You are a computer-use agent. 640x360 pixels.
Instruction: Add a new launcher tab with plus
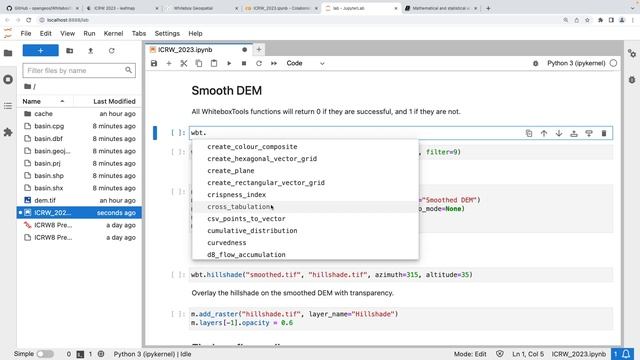pos(258,49)
